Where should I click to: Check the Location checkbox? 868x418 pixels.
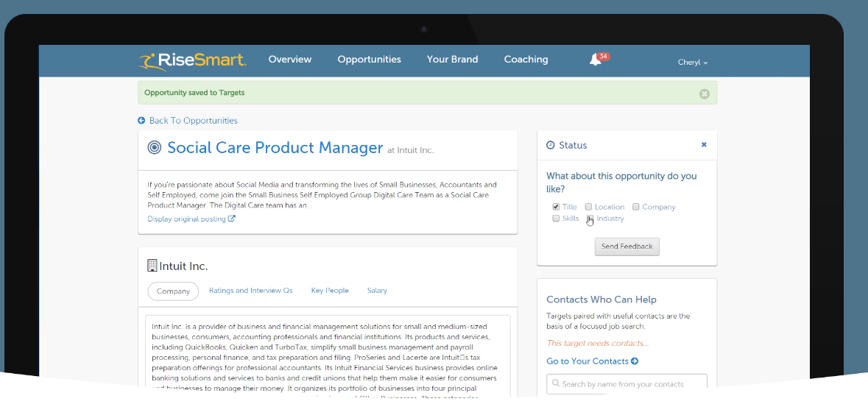(588, 207)
